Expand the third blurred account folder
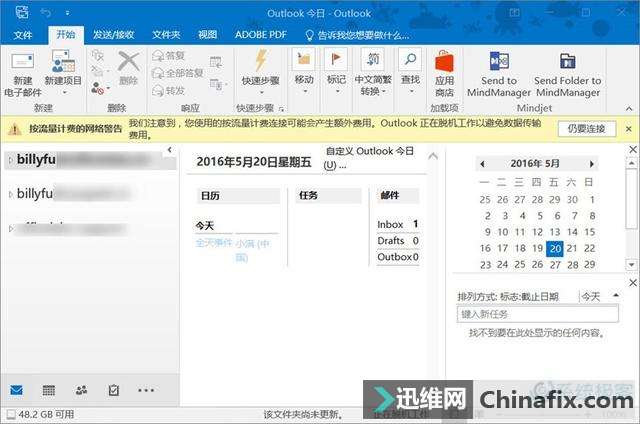The width and height of the screenshot is (640, 424). click(11, 229)
